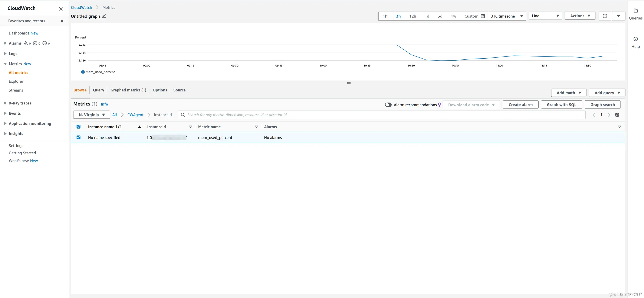The height and width of the screenshot is (298, 644).
Task: Click the metrics table settings gear
Action: pyautogui.click(x=617, y=115)
